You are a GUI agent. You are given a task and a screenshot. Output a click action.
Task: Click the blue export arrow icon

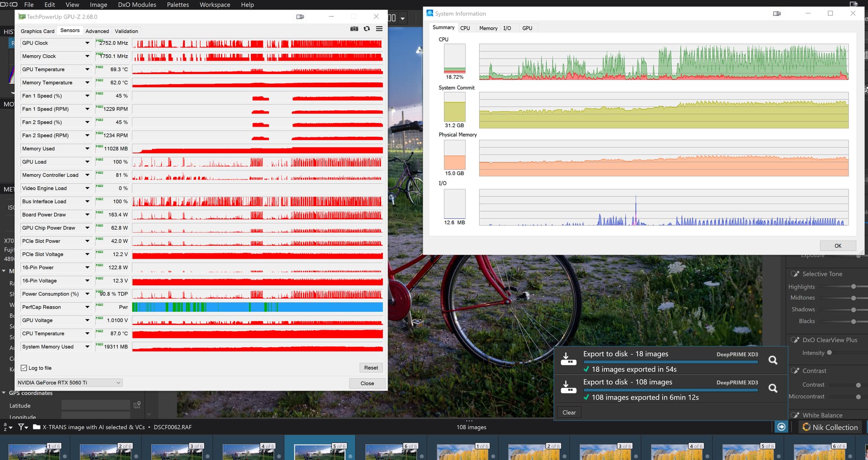click(781, 427)
